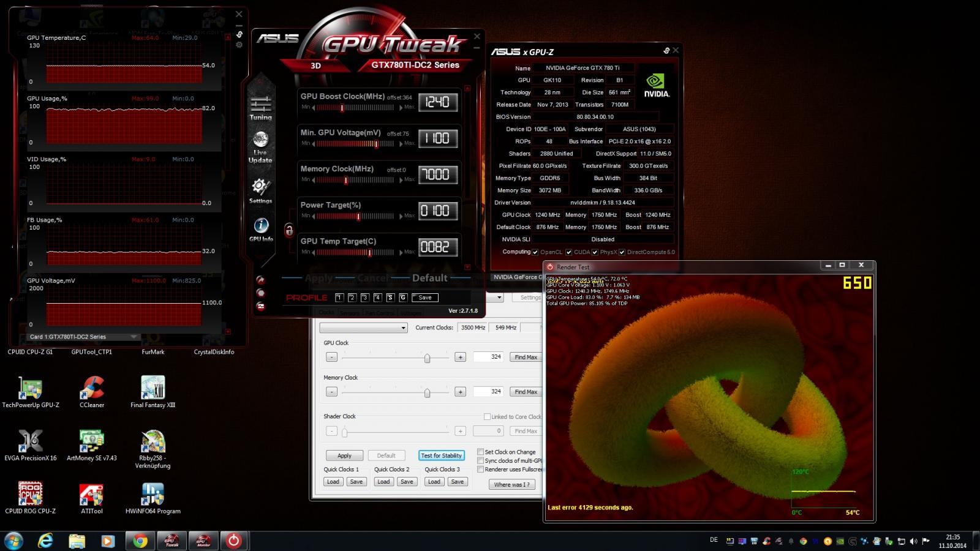The height and width of the screenshot is (551, 980).
Task: Click Test for Stability button
Action: tap(441, 455)
